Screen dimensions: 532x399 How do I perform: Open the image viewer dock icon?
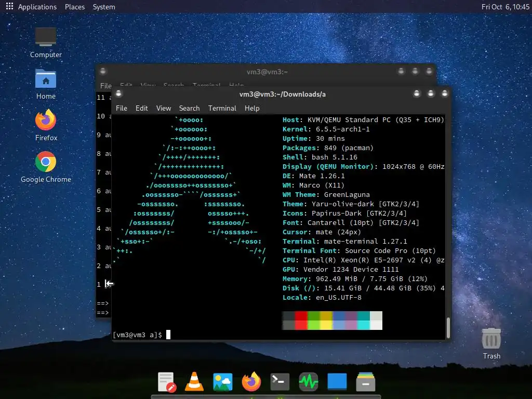pyautogui.click(x=222, y=382)
